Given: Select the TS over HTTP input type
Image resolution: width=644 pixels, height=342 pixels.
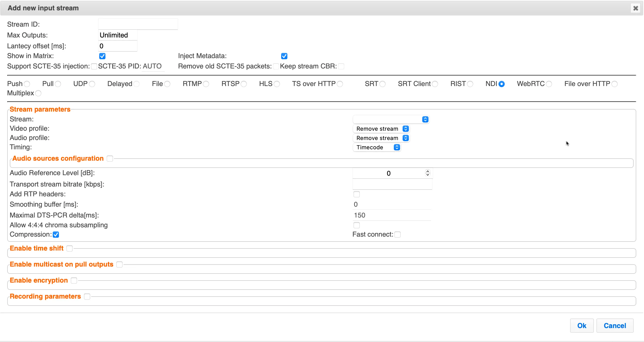Looking at the screenshot, I should coord(340,84).
